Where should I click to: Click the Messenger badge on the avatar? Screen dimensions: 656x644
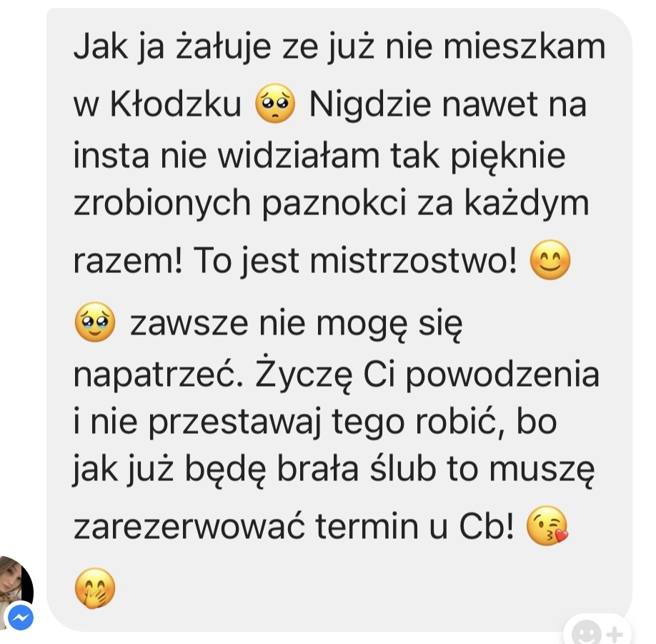pos(21,618)
